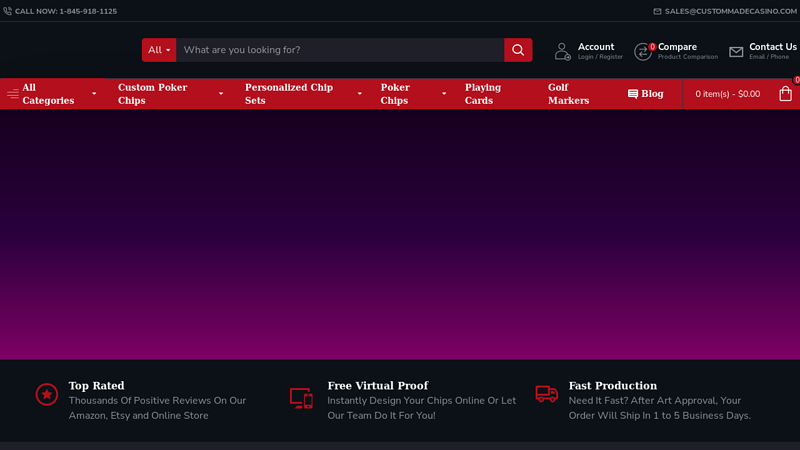
Task: Click the Account user profile icon
Action: pyautogui.click(x=562, y=52)
